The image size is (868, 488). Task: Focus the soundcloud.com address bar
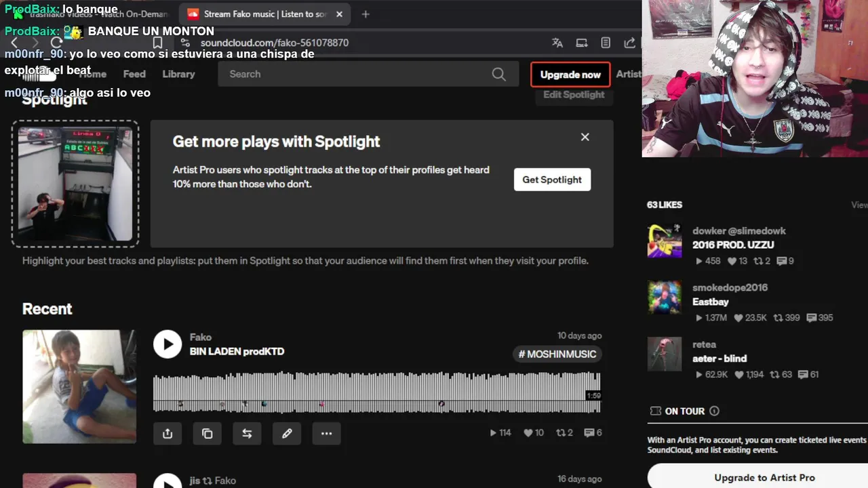point(274,43)
